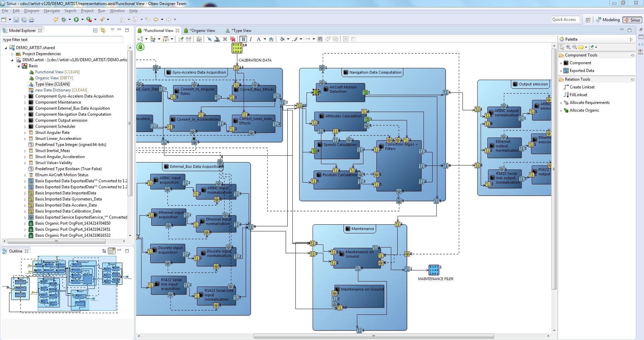Toggle Link with Editor in Model Explorer

[103, 31]
